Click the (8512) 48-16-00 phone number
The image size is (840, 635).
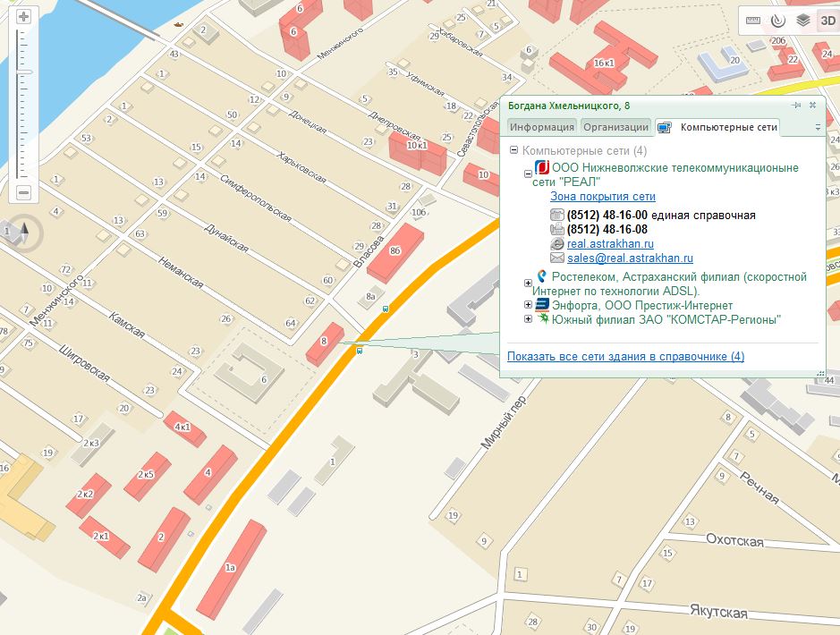[x=607, y=216]
